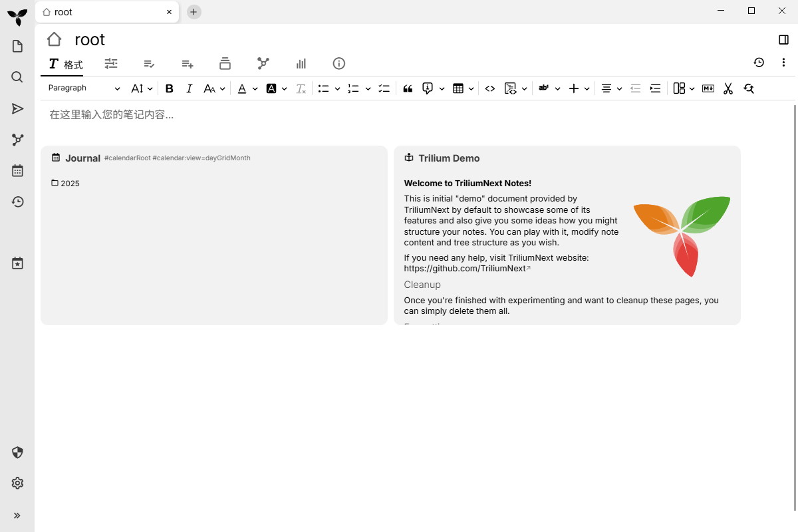The width and height of the screenshot is (798, 532).
Task: Insert a numbered list
Action: 353,88
